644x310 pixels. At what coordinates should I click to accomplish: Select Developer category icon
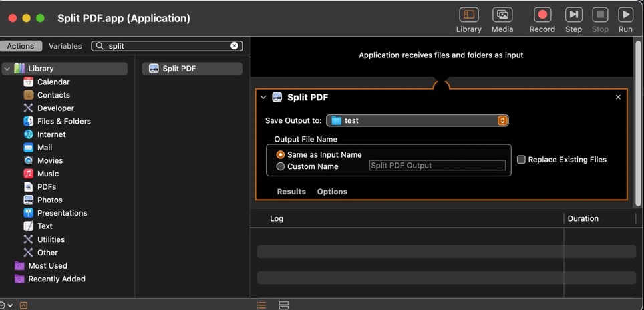point(28,108)
